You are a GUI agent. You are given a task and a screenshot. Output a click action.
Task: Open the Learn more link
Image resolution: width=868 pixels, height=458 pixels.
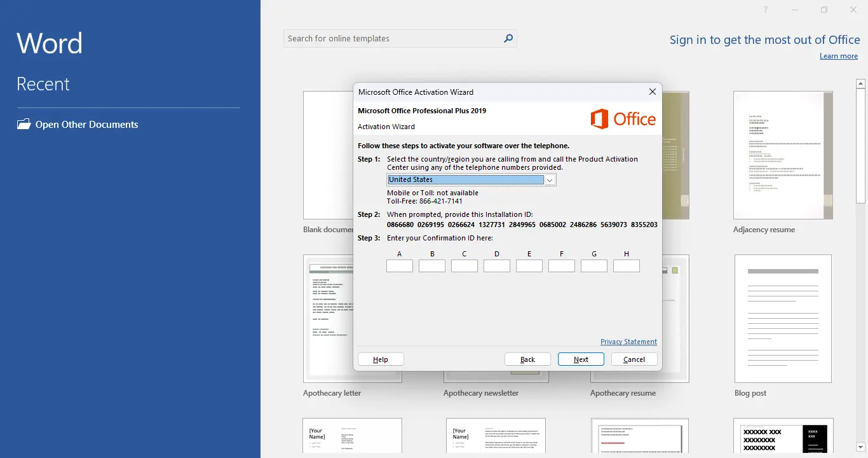pyautogui.click(x=839, y=56)
